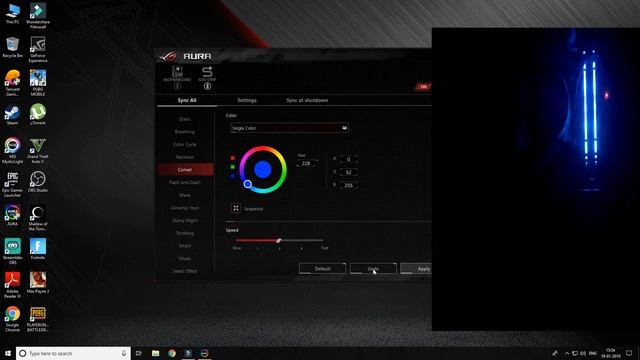Open Tencent Gaming Buddy shortcut
This screenshot has height=360, width=640.
point(12,83)
